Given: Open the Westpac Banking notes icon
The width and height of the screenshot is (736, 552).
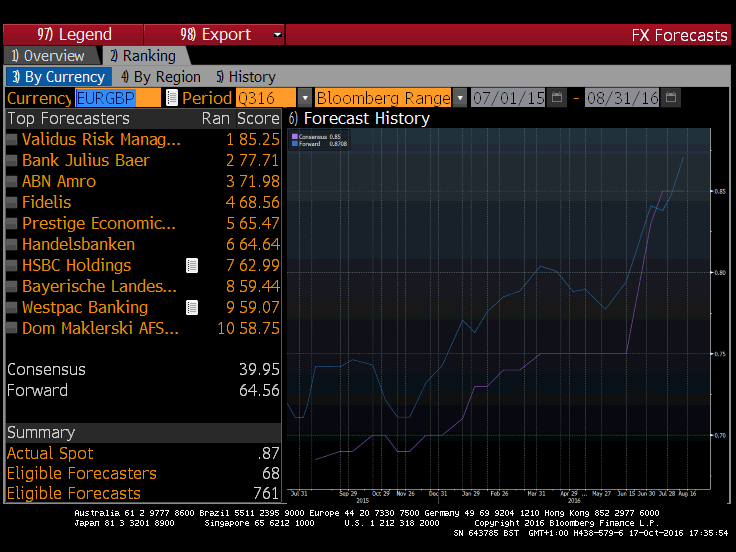Looking at the screenshot, I should [192, 307].
